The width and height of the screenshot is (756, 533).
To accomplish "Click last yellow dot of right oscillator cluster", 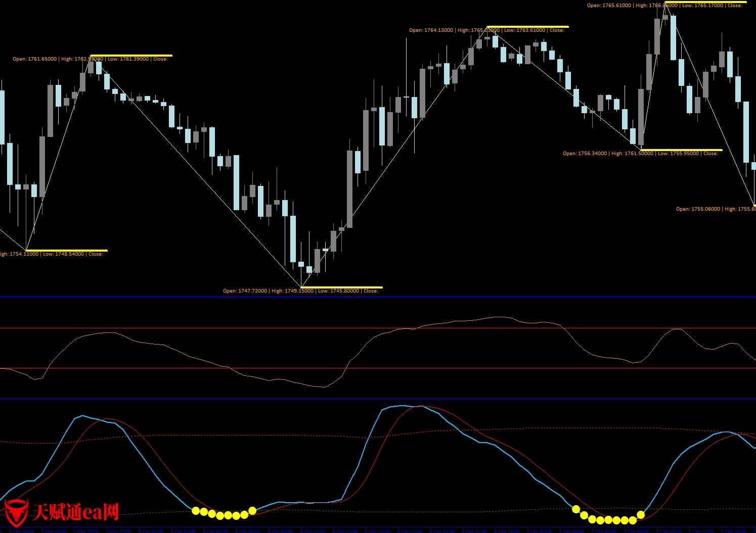I will coord(641,515).
